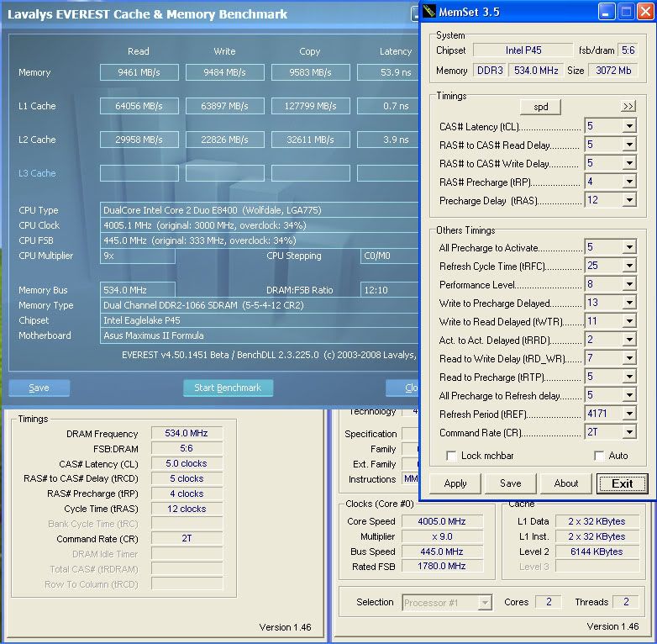Viewport: 657px width, 644px height.
Task: Click the Intel P45 chipset field in MemSet
Action: [523, 50]
